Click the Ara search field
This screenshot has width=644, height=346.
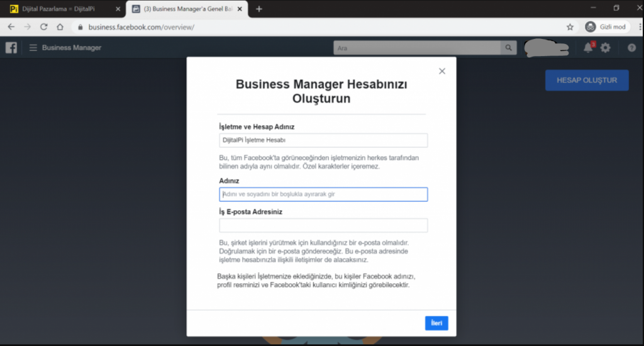tap(418, 48)
